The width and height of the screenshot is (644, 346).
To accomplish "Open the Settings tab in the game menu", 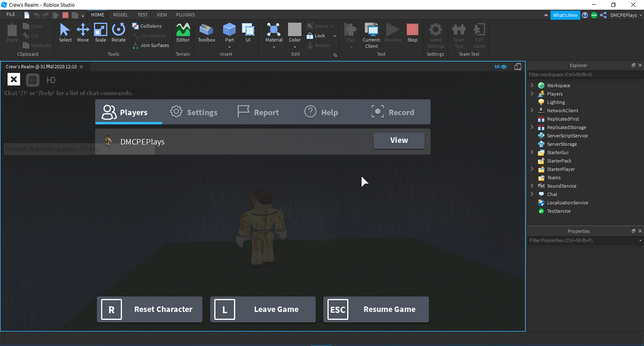I will tap(194, 111).
